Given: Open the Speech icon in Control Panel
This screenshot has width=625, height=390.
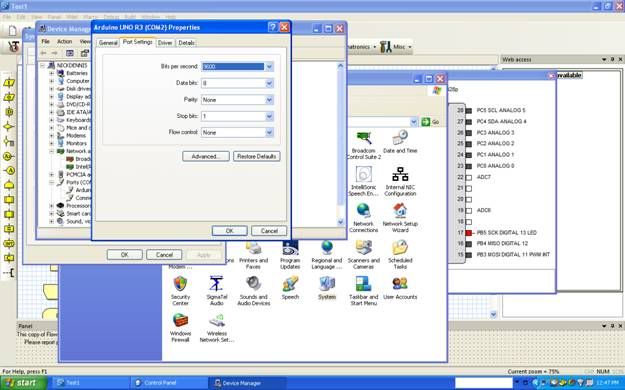Looking at the screenshot, I should coord(290,288).
